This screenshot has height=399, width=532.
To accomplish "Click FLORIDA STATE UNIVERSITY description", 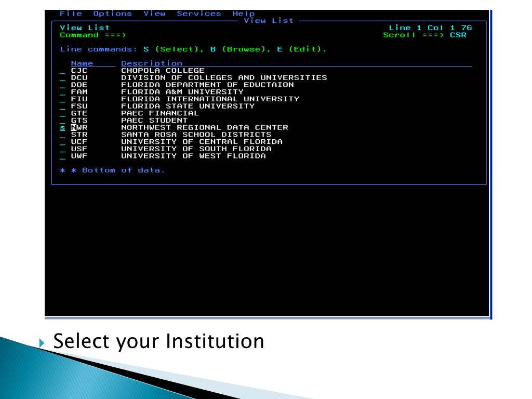I will pyautogui.click(x=188, y=106).
